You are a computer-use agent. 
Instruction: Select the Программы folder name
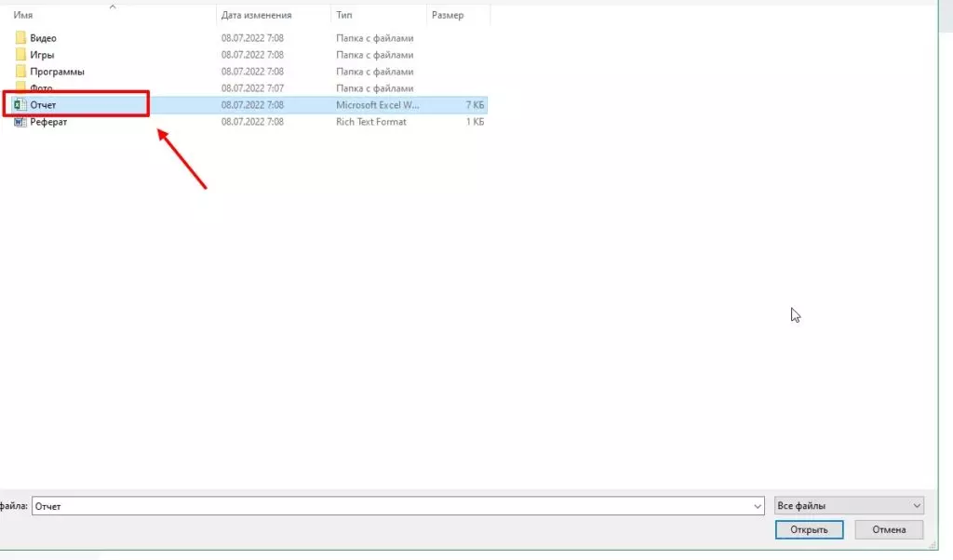57,71
